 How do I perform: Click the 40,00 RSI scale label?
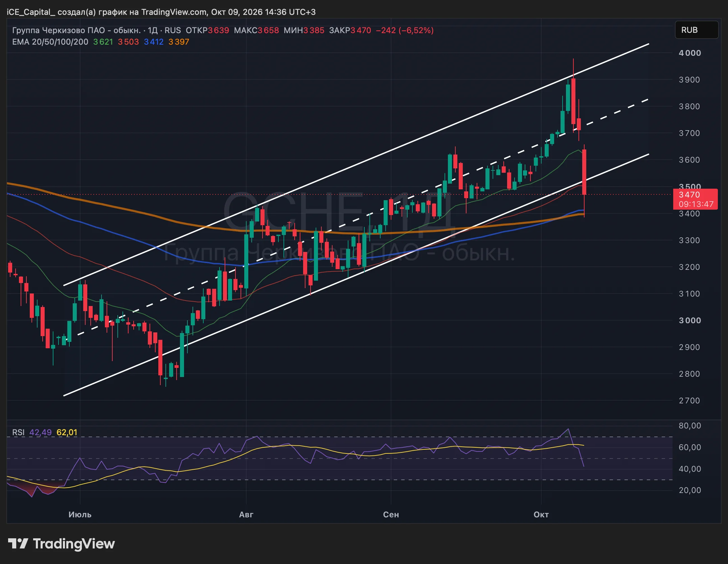tap(690, 469)
